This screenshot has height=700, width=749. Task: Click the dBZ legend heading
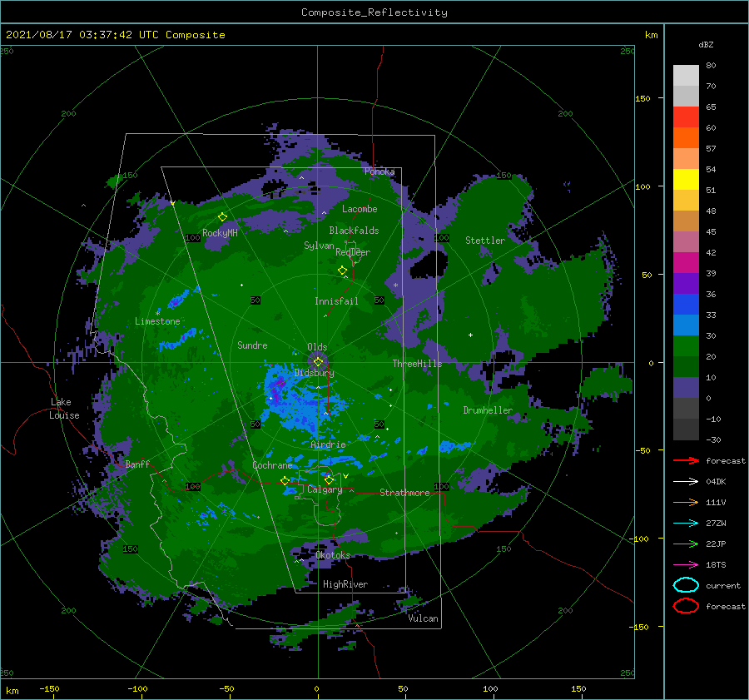click(x=706, y=44)
